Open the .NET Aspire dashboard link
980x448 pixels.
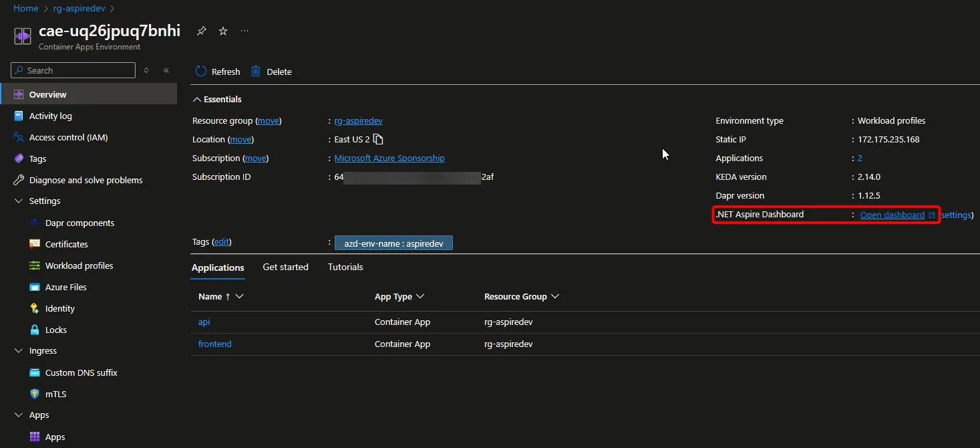click(892, 215)
